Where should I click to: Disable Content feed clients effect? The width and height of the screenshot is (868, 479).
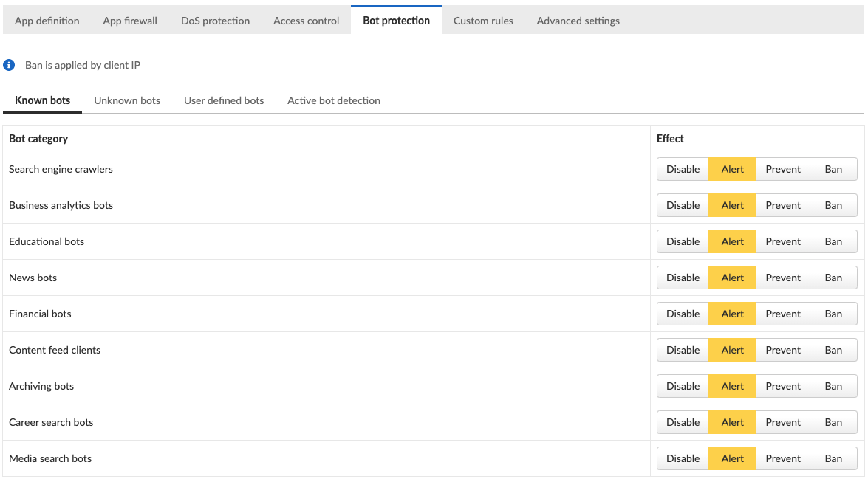pos(683,350)
